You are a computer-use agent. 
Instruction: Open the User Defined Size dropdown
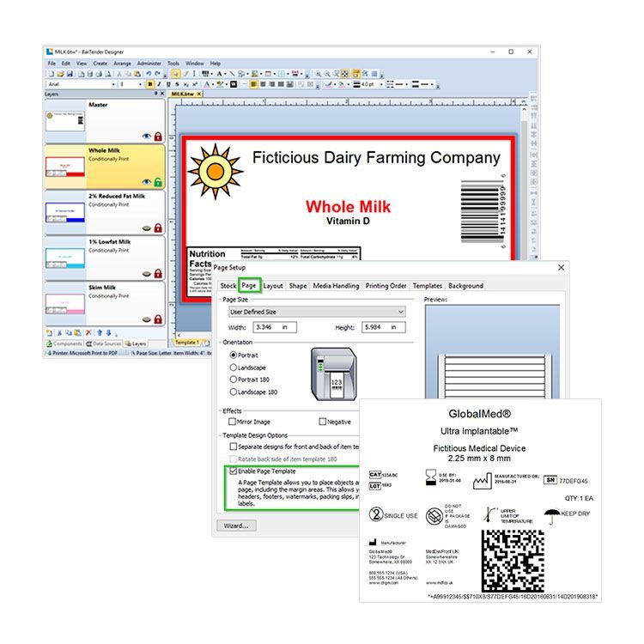click(x=317, y=312)
